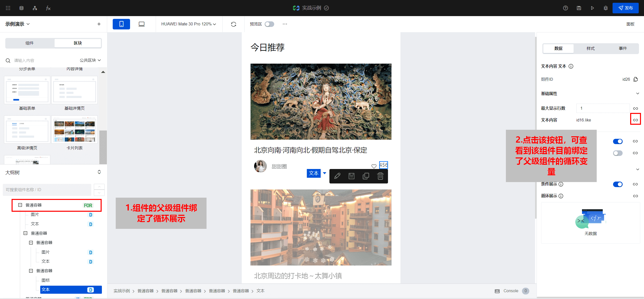This screenshot has width=644, height=299.
Task: Open the data source database icon
Action: tap(21, 8)
